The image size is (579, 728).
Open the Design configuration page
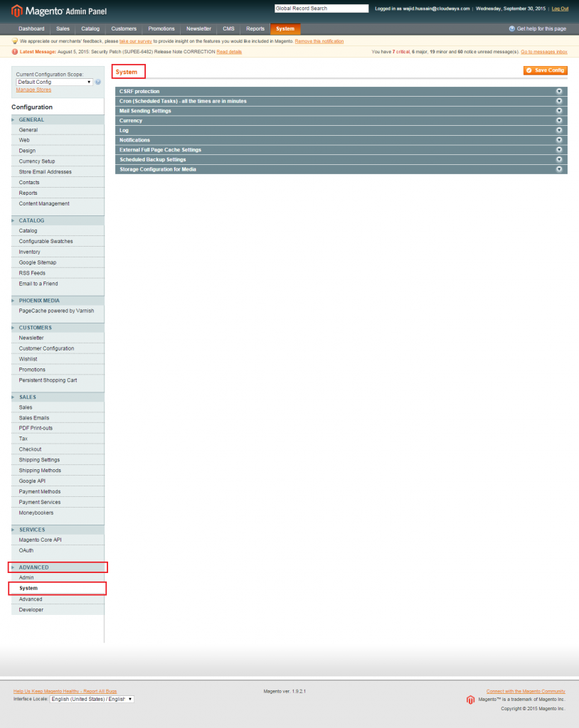58,151
